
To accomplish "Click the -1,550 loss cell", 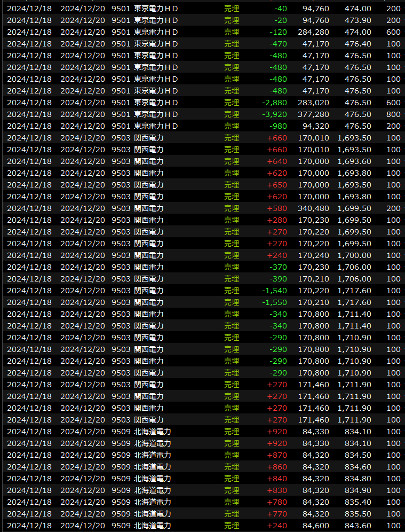I will pos(274,302).
